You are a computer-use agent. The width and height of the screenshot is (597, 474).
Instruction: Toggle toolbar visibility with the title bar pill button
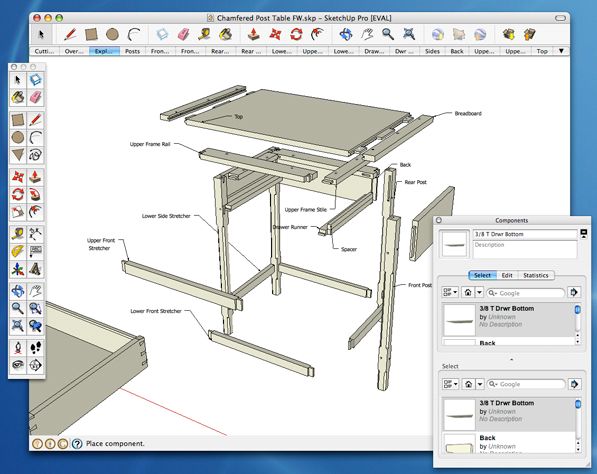tap(560, 18)
